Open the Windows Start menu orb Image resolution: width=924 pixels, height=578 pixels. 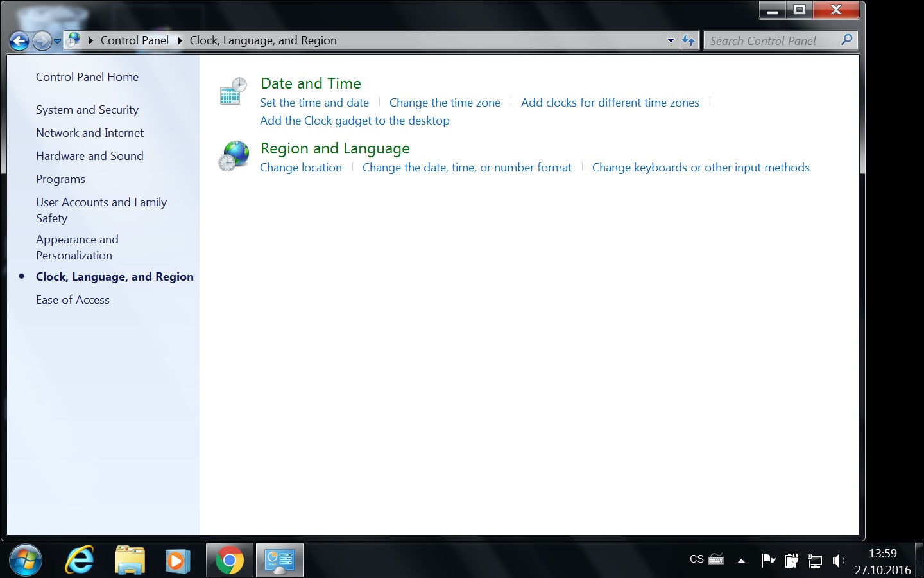click(x=26, y=561)
